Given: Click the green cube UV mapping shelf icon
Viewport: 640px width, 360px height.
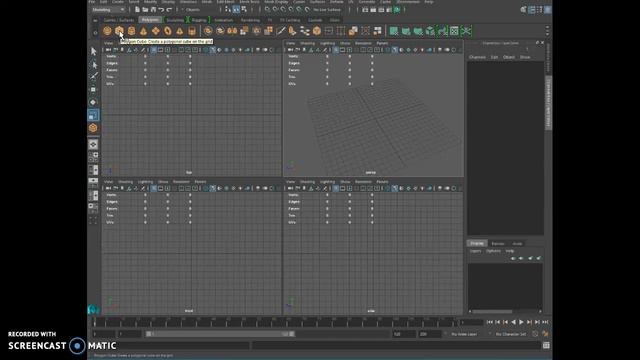Looking at the screenshot, I should pos(430,31).
